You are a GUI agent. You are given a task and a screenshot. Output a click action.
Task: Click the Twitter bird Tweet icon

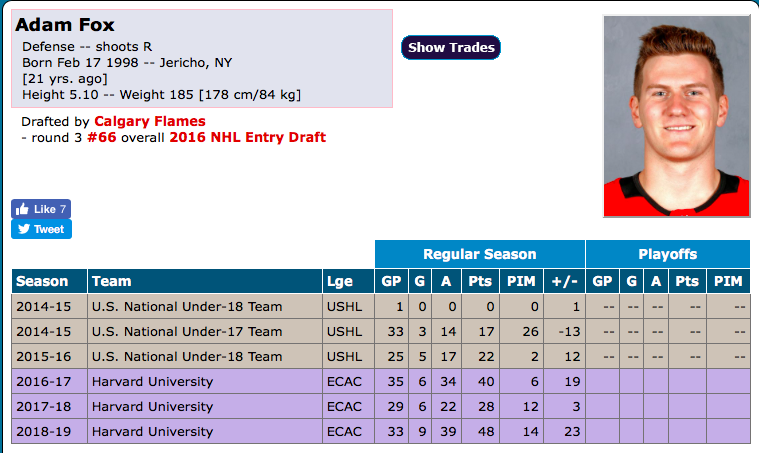pyautogui.click(x=24, y=229)
